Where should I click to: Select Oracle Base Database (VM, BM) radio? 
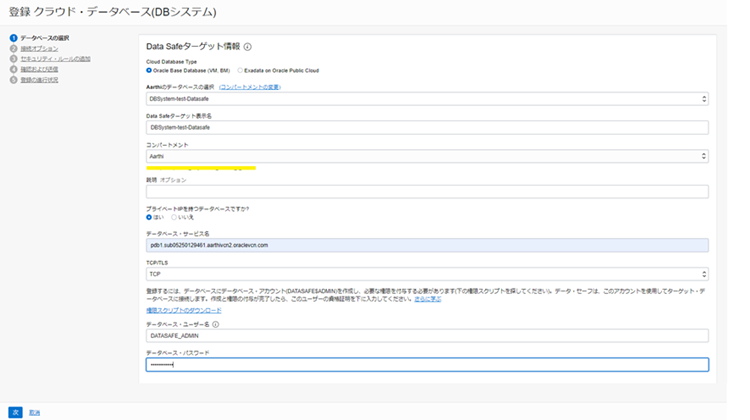click(x=150, y=71)
